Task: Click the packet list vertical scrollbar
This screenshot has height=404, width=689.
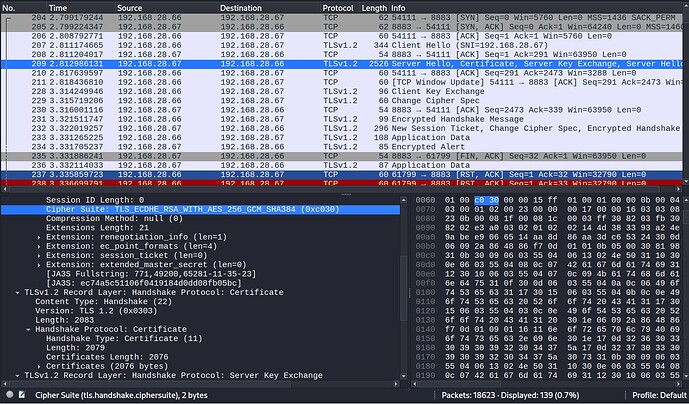Action: (x=686, y=95)
